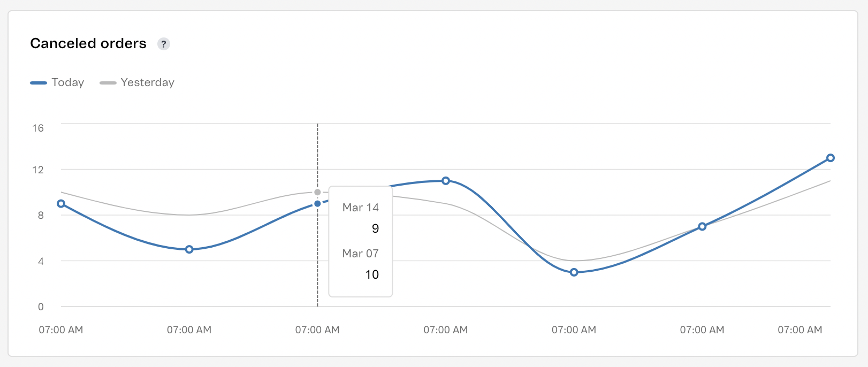The width and height of the screenshot is (868, 367).
Task: Click the y-axis label 0
Action: coord(41,307)
